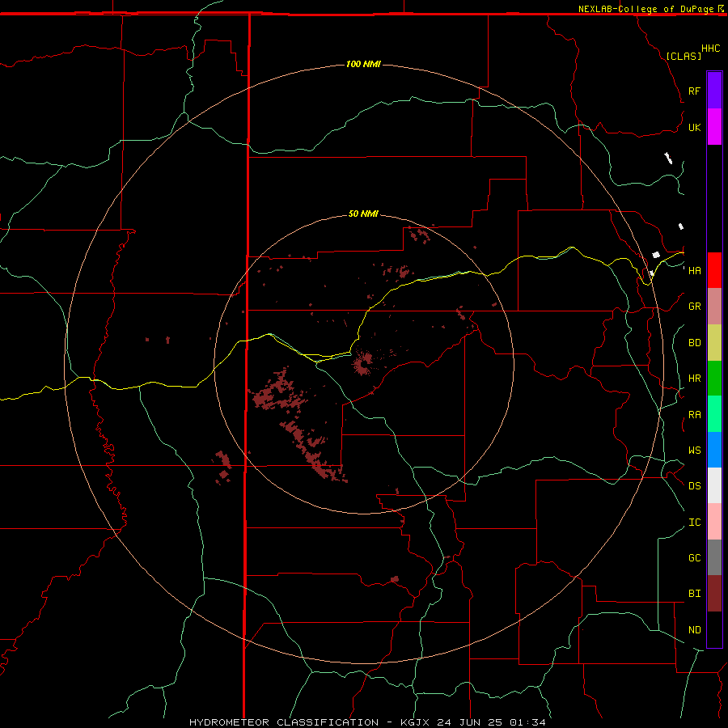This screenshot has height=728, width=728.
Task: Click the RF legend label
Action: tap(694, 91)
